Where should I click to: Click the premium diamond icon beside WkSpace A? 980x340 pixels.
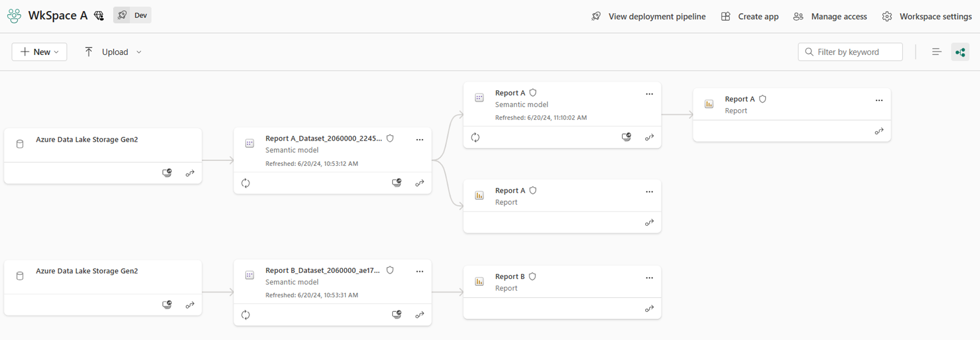point(99,16)
